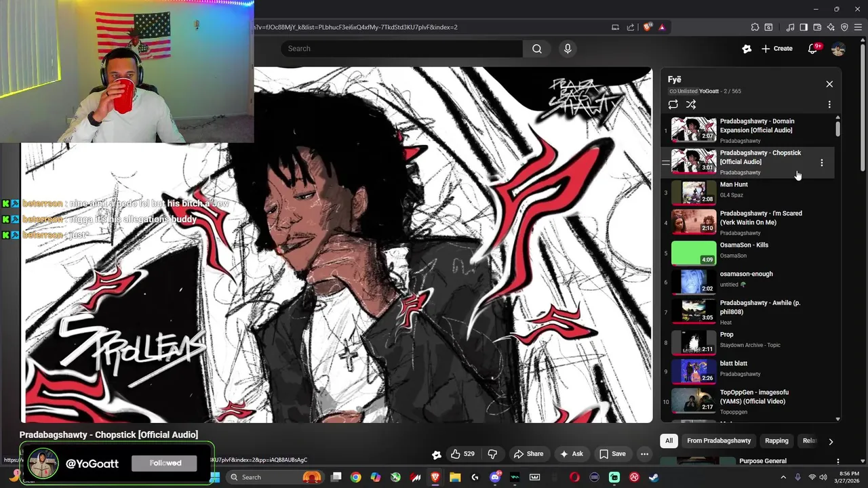Click the Brave icon in the taskbar
This screenshot has width=868, height=488.
click(435, 477)
